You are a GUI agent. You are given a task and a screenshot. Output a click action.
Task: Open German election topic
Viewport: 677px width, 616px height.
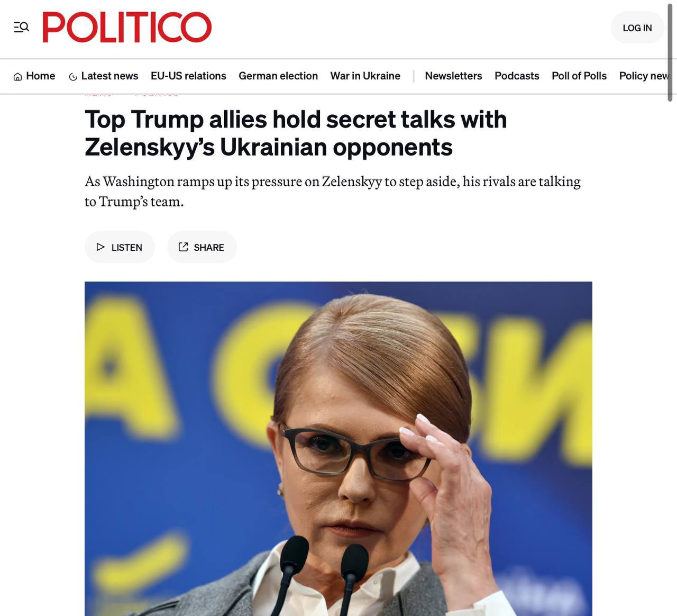(278, 76)
